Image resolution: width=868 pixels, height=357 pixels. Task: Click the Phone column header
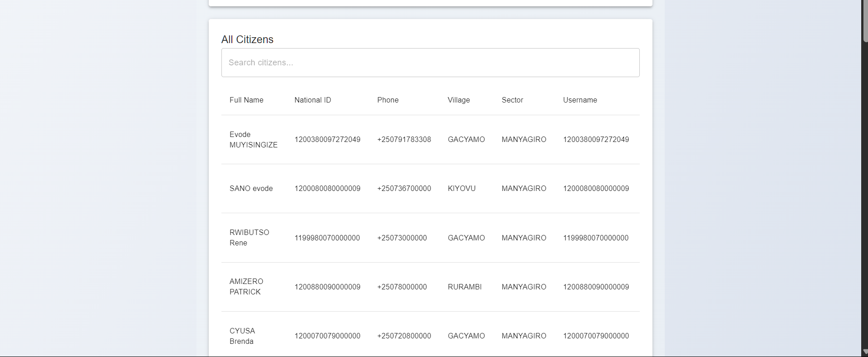coord(388,100)
